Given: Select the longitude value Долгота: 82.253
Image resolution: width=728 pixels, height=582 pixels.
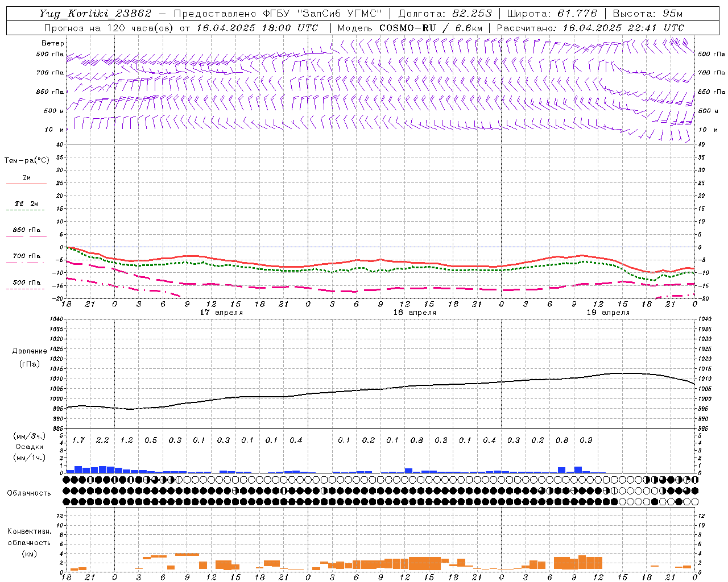Looking at the screenshot, I should click(445, 14).
